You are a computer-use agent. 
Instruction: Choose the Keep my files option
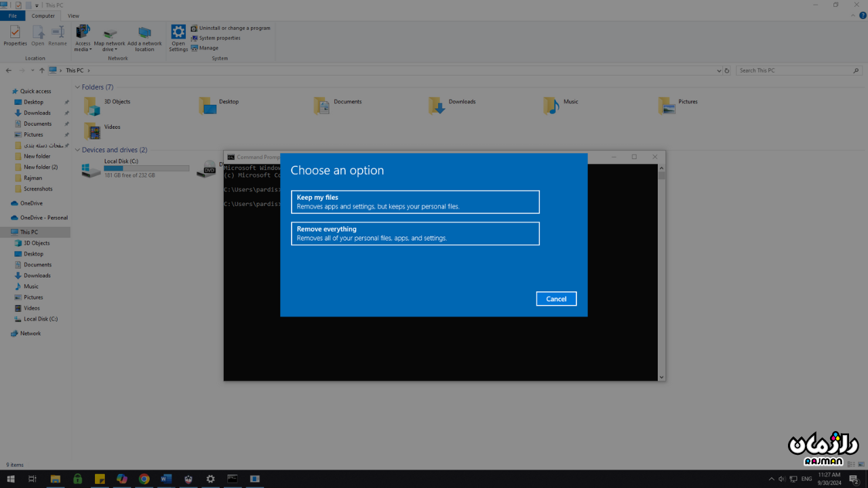point(415,202)
